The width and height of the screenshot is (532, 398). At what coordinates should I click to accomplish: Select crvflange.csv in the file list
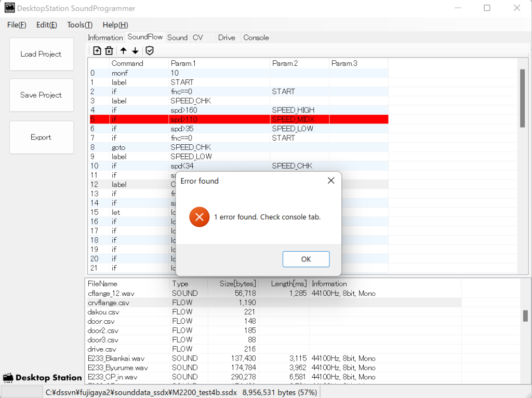point(109,303)
